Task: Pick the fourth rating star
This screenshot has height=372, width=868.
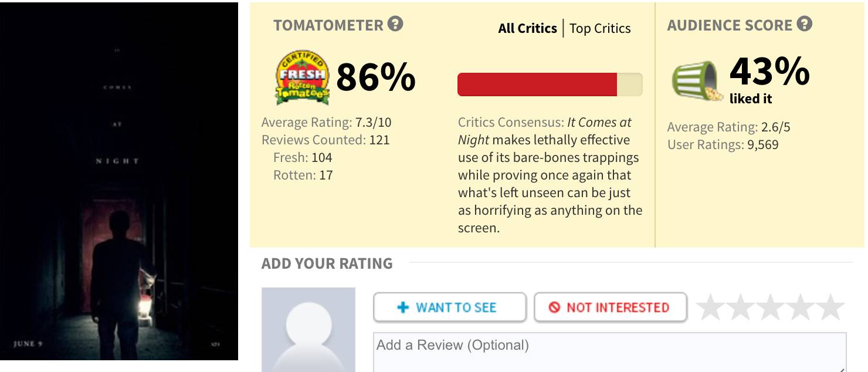Action: (801, 307)
